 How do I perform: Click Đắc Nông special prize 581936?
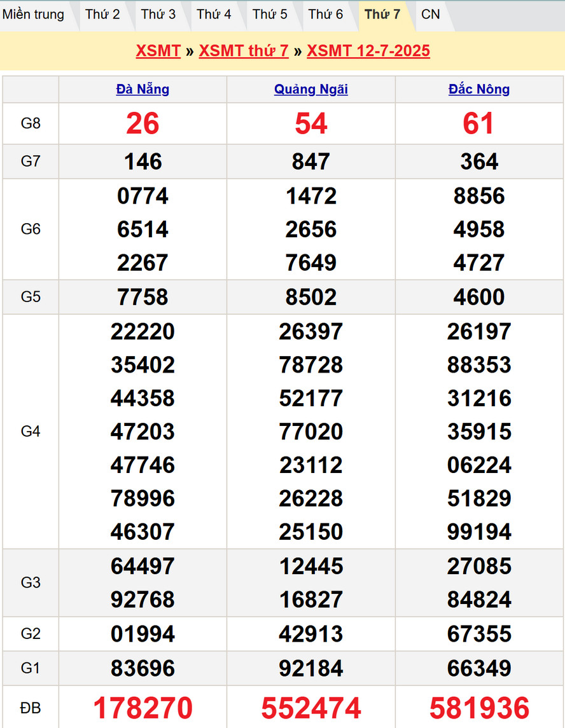479,708
